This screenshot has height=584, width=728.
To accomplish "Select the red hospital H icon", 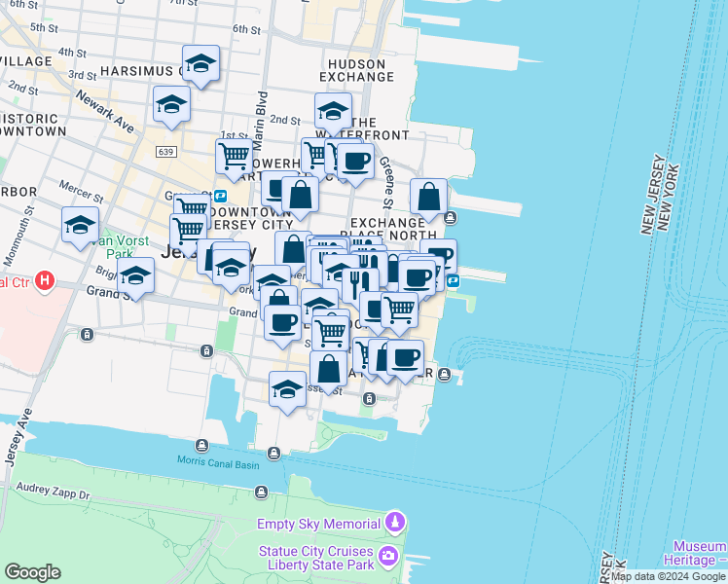I will coord(45,281).
